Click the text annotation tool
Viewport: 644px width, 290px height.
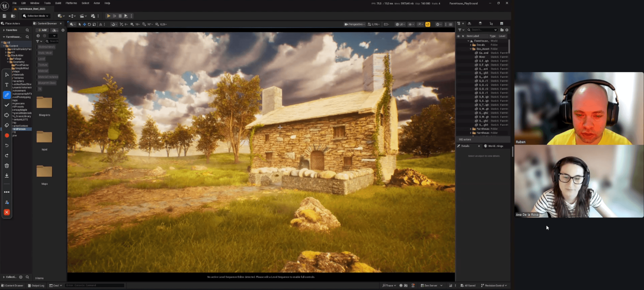tap(7, 85)
